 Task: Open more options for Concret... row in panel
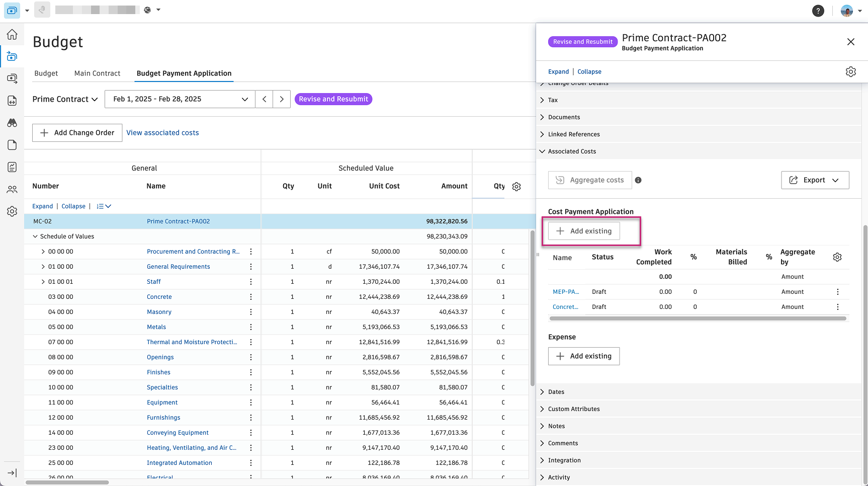838,307
